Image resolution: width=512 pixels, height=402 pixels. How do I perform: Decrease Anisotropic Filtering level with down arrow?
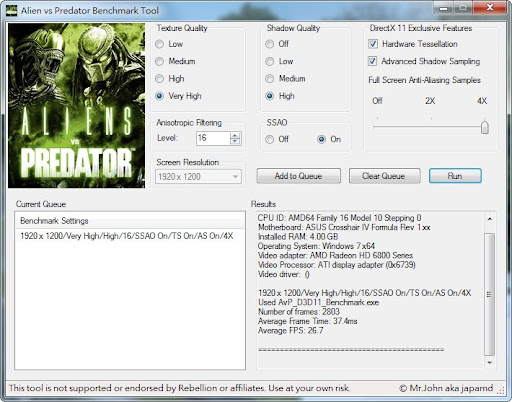(x=235, y=141)
